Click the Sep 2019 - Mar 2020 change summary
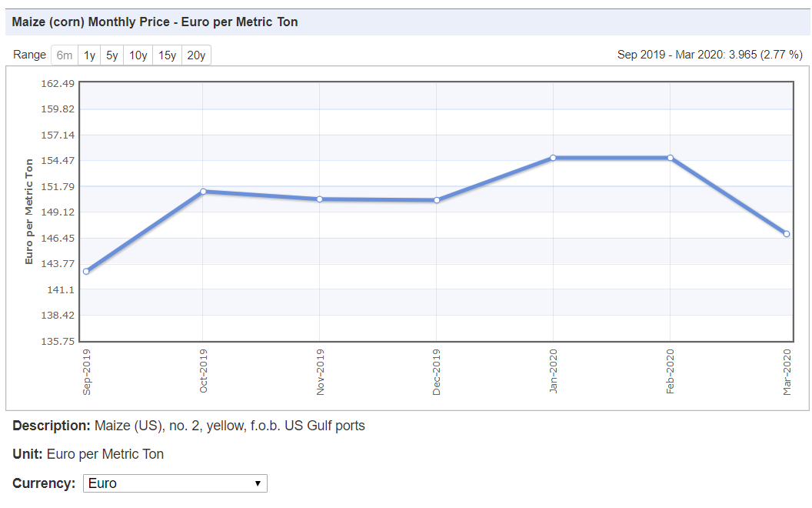Image resolution: width=812 pixels, height=508 pixels. 709,55
